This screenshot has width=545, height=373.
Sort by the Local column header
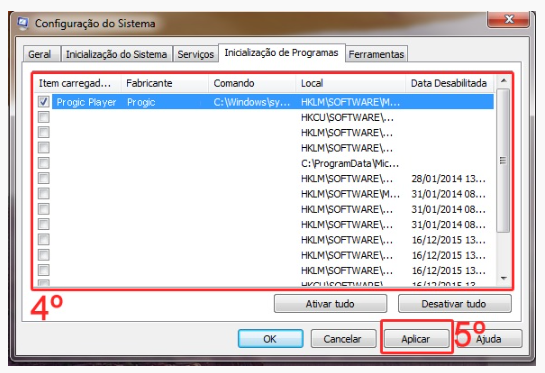[x=351, y=83]
